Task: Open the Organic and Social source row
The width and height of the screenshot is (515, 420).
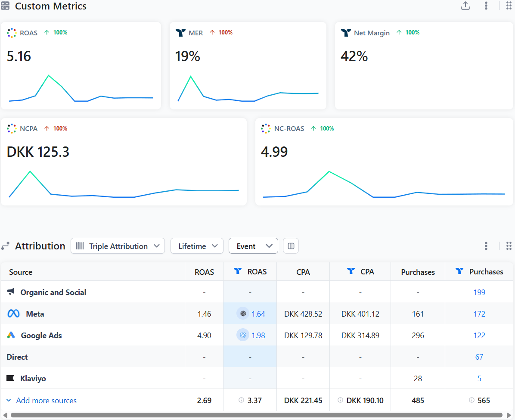Action: pos(257,292)
